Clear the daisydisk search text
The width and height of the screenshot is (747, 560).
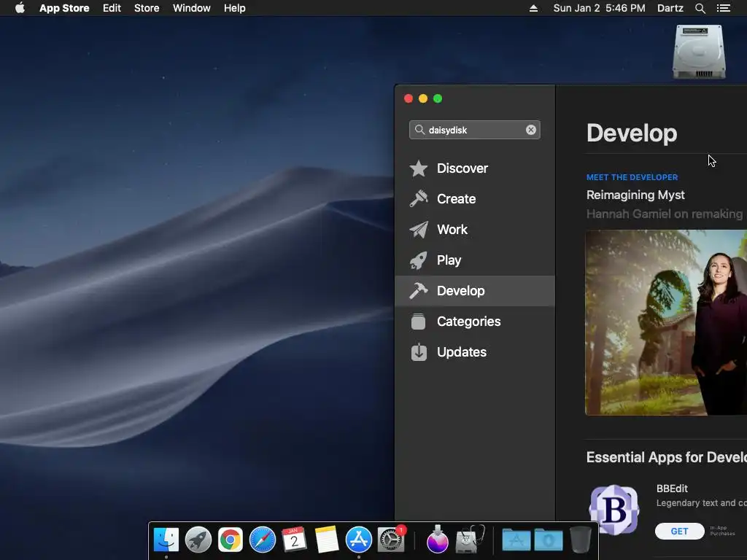531,130
